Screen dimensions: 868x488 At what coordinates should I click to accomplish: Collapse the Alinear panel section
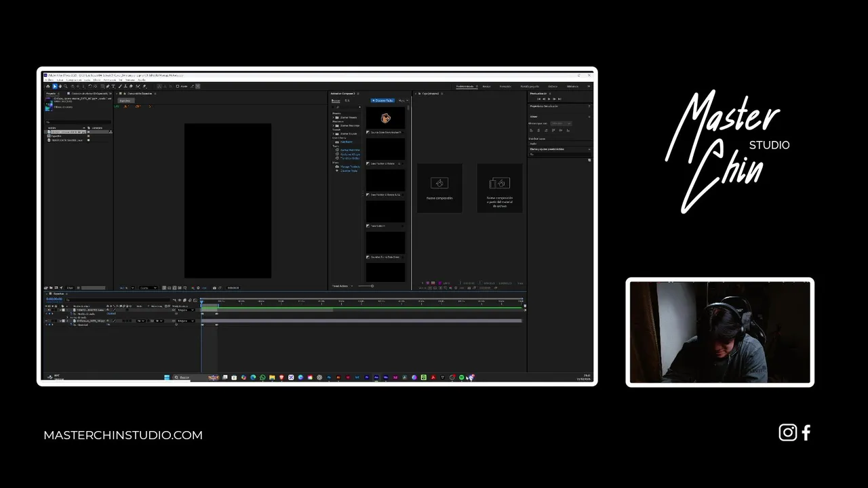pos(589,117)
